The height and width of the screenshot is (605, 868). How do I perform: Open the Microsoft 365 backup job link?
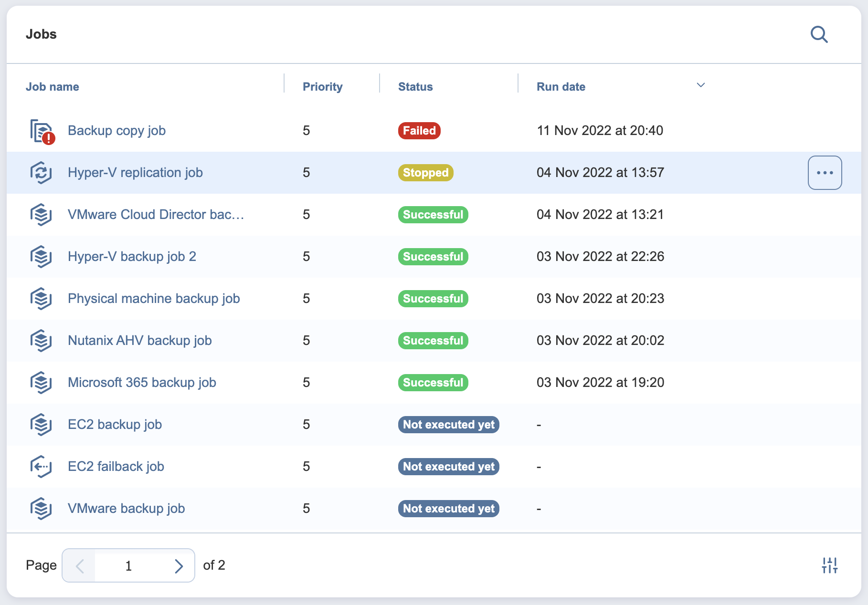[x=142, y=383]
